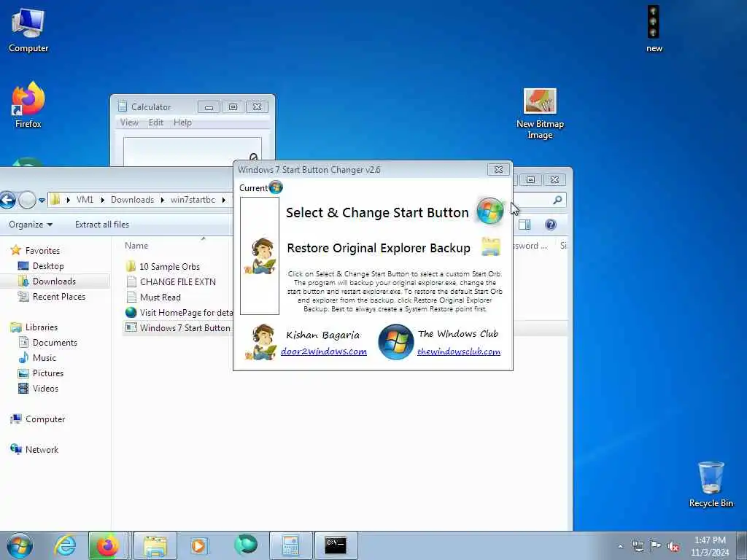
Task: Click the muted volume tray icon
Action: (673, 547)
